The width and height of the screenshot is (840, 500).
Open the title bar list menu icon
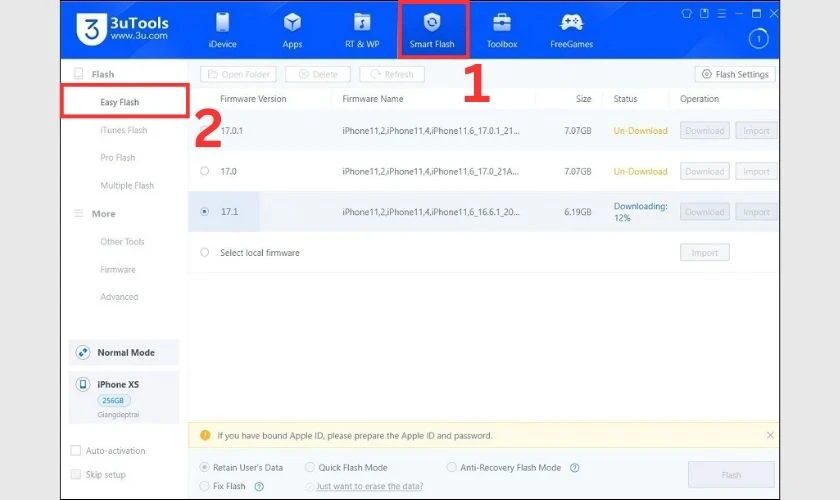click(722, 13)
